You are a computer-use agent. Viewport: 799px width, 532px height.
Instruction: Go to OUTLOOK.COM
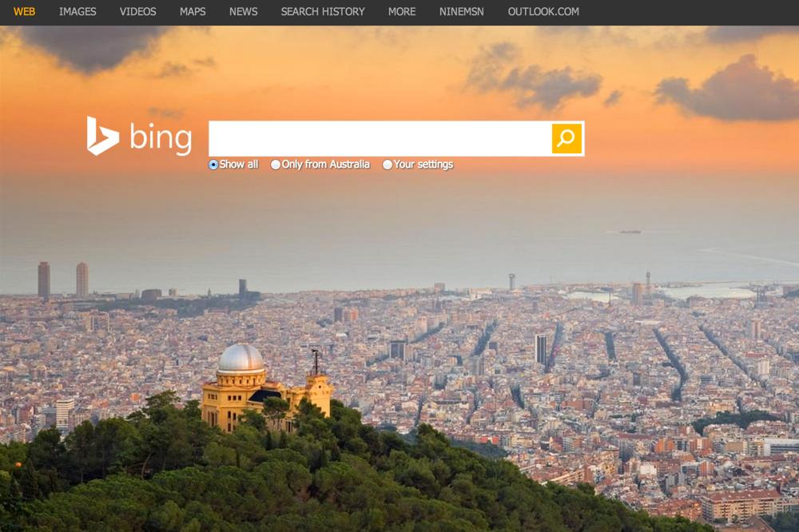click(543, 12)
